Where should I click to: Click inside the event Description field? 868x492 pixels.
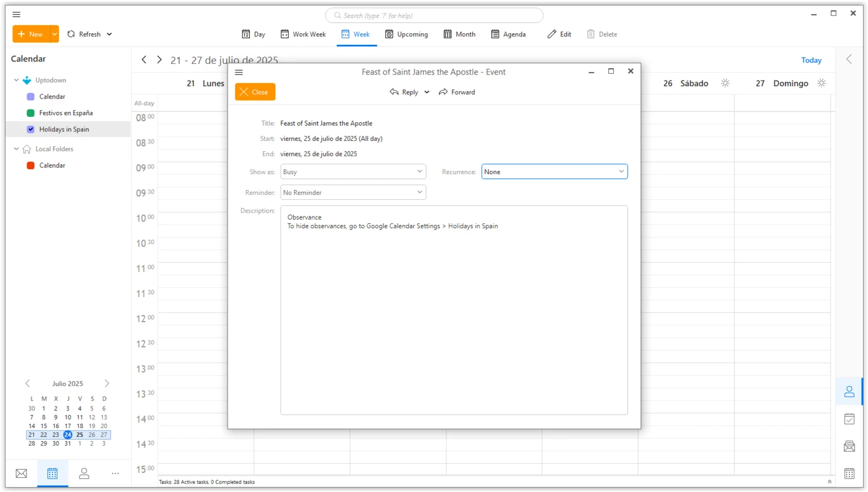click(x=454, y=307)
